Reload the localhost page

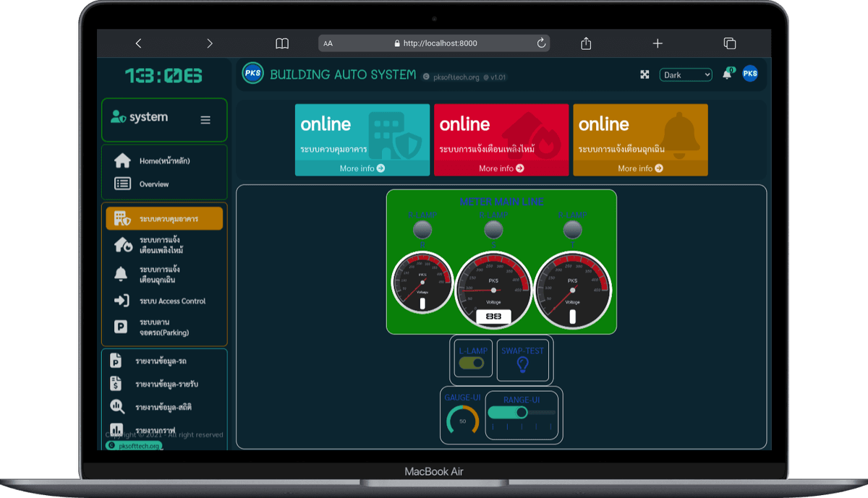click(541, 43)
